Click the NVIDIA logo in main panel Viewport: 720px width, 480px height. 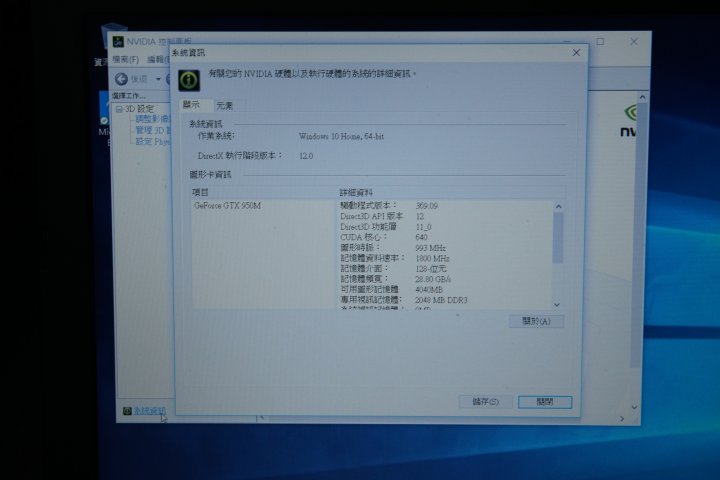coord(629,121)
